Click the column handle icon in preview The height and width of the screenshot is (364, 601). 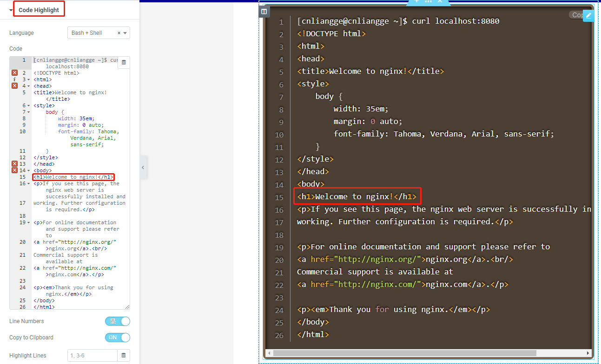tap(264, 11)
